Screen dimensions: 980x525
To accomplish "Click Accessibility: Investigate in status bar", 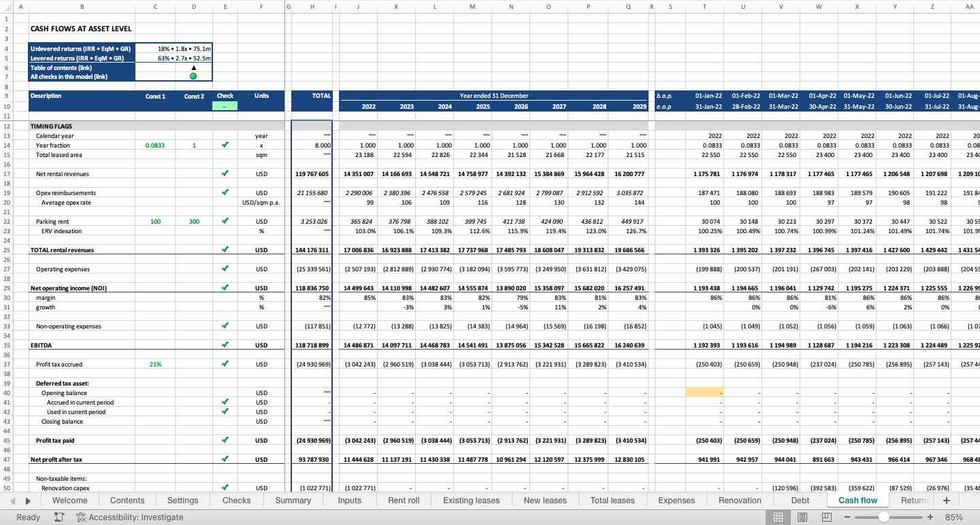I will (129, 517).
